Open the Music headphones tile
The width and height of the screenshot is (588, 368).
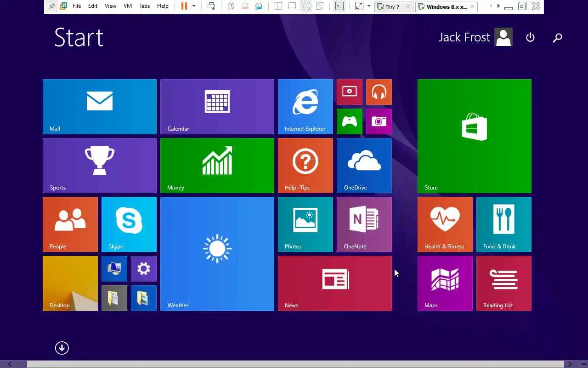tap(379, 92)
